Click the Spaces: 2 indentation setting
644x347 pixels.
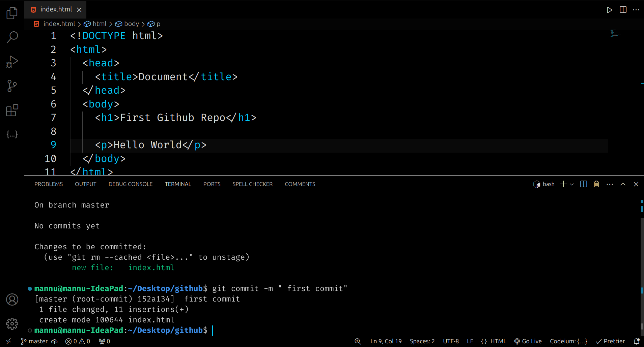click(422, 341)
